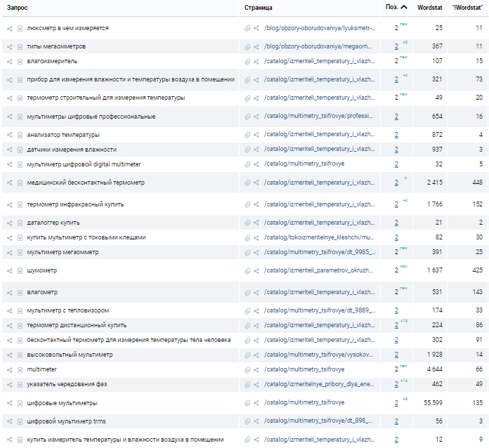Viewport: 489px width, 448px height.
Task: Click position link '2' for 'даталоггер купить'
Action: tap(396, 223)
